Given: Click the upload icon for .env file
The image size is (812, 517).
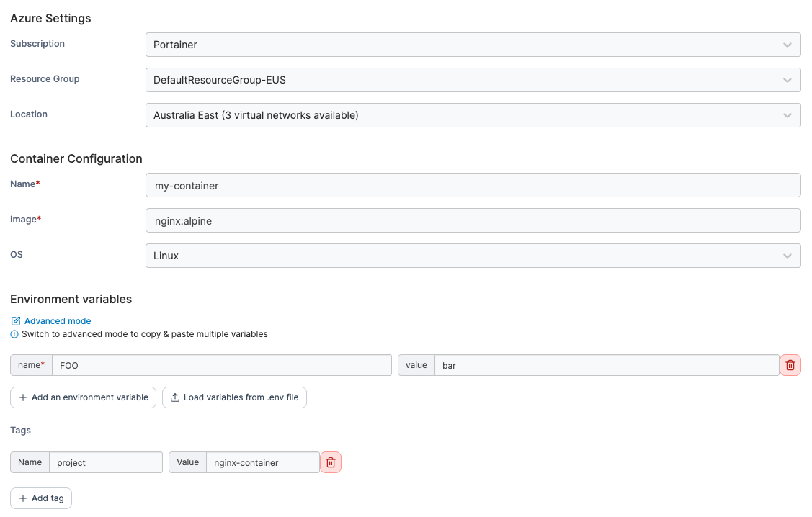Looking at the screenshot, I should (x=175, y=397).
